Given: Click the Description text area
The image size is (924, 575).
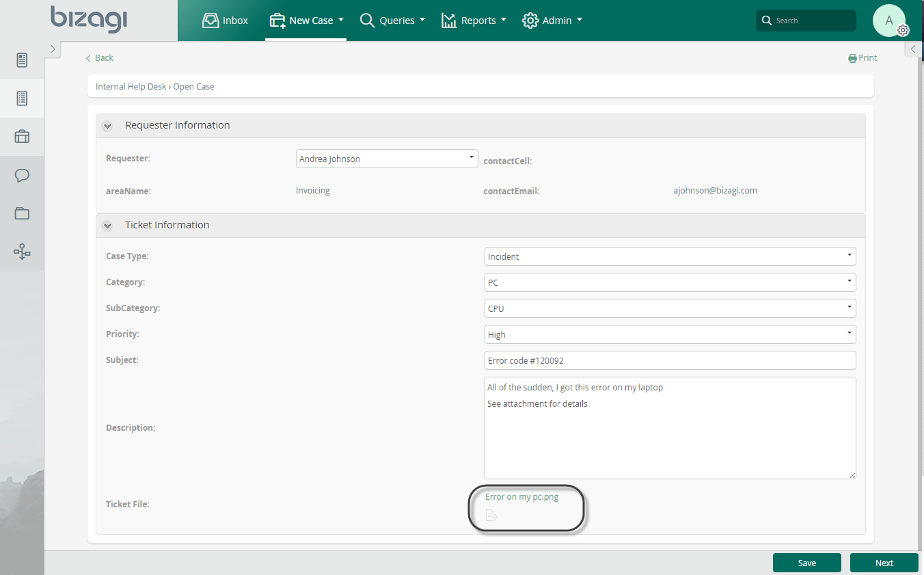Looking at the screenshot, I should coord(670,428).
